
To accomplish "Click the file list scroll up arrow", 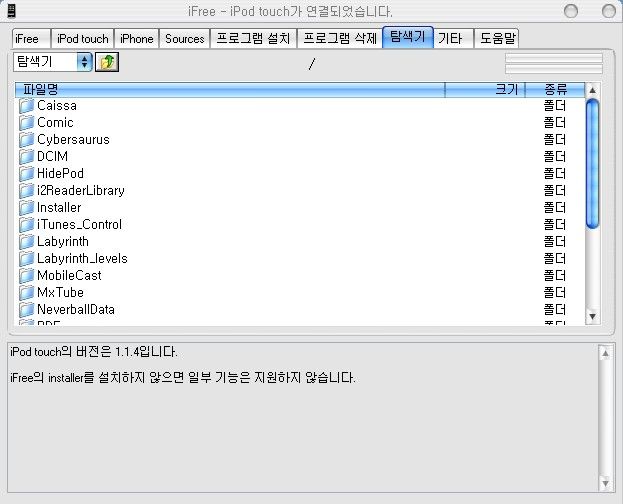I will pos(592,90).
